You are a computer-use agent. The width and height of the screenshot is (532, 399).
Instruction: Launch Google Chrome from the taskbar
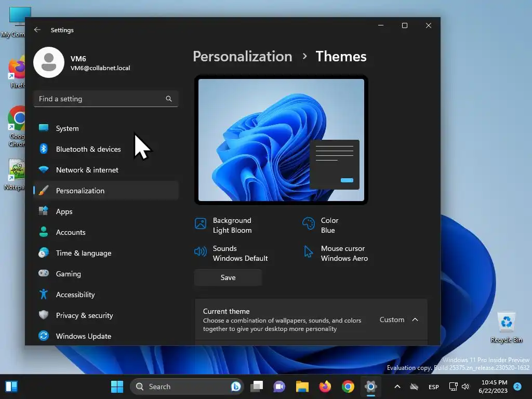pyautogui.click(x=348, y=387)
